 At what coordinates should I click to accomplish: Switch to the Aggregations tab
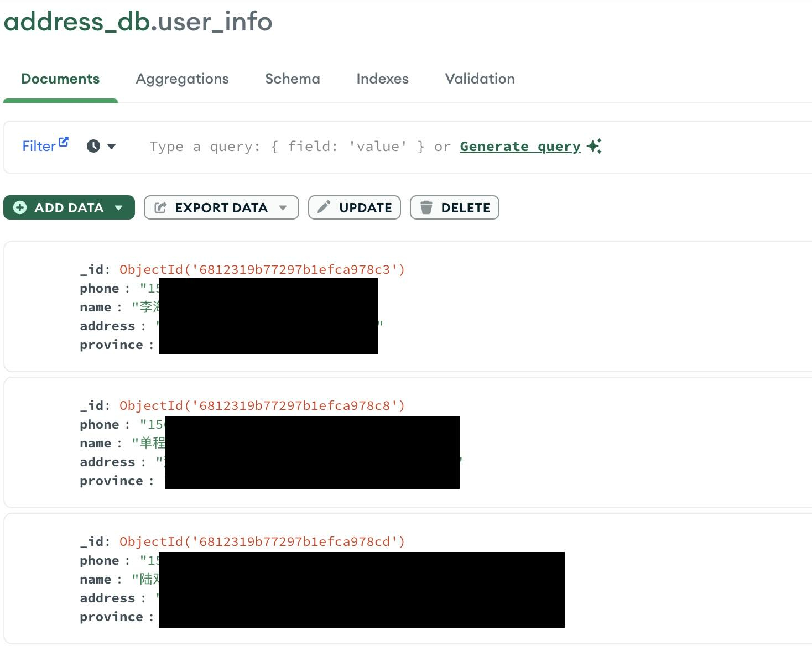click(182, 79)
